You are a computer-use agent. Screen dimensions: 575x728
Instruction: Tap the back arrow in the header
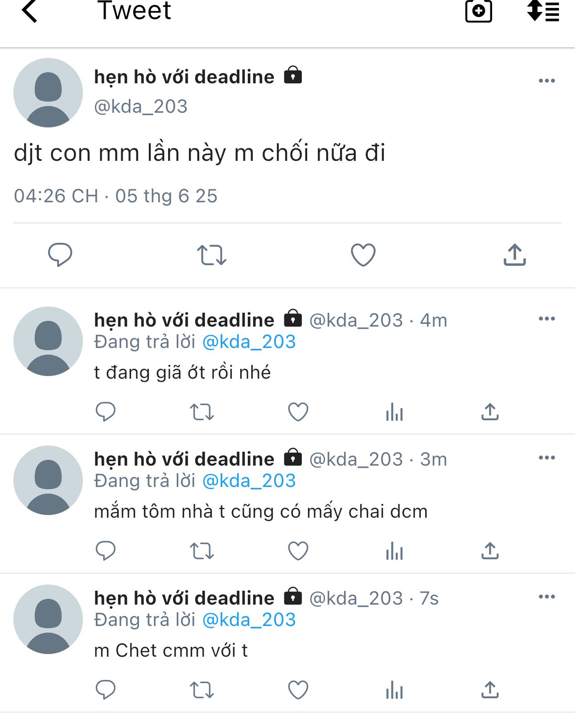[x=29, y=11]
